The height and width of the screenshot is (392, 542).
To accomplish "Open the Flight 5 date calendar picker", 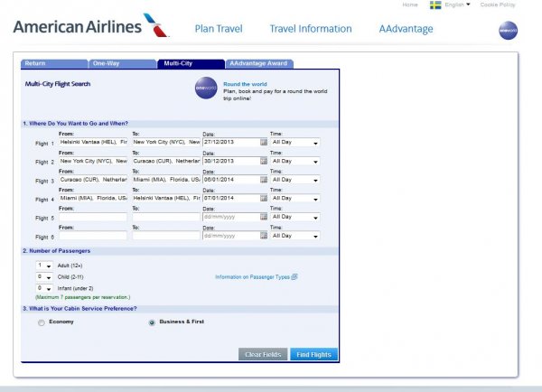I will coord(264,217).
